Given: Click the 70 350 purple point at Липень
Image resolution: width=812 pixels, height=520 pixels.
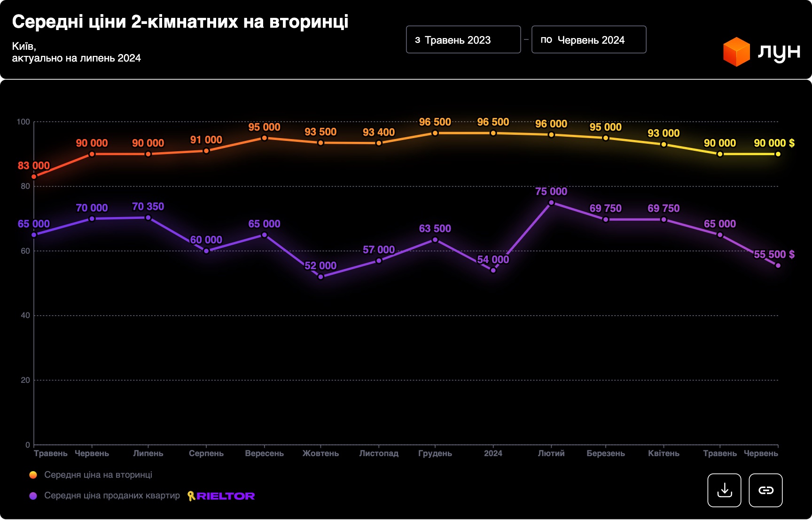Looking at the screenshot, I should click(x=148, y=217).
